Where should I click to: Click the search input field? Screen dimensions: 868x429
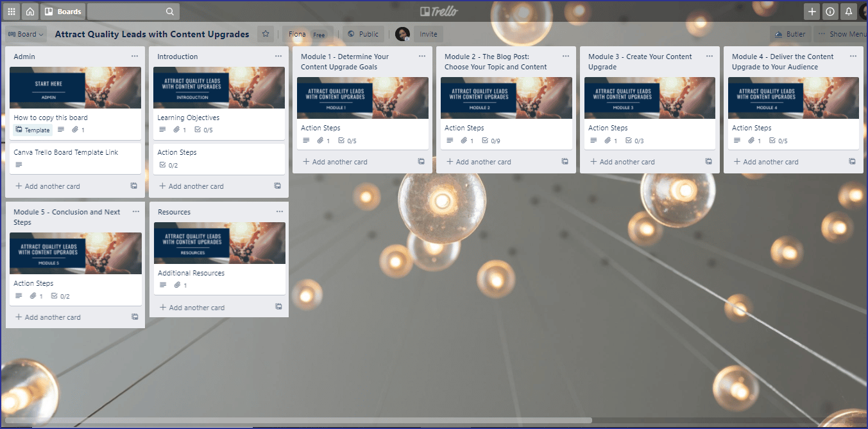click(x=133, y=12)
